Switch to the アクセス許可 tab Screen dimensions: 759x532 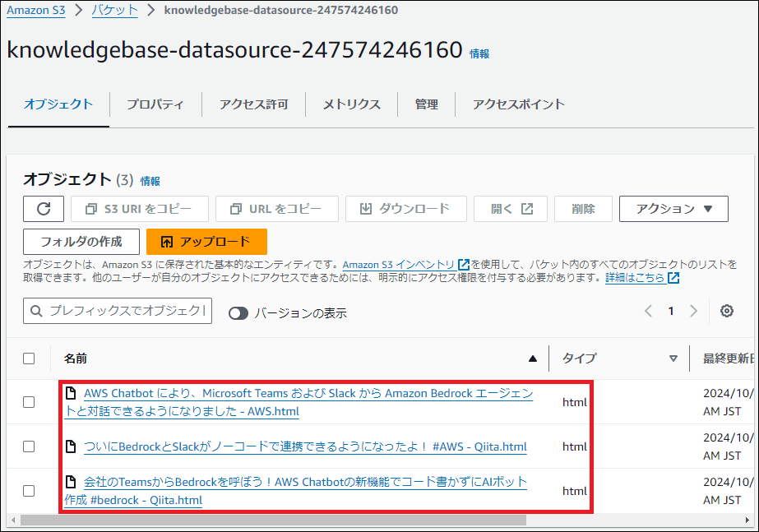click(x=253, y=104)
